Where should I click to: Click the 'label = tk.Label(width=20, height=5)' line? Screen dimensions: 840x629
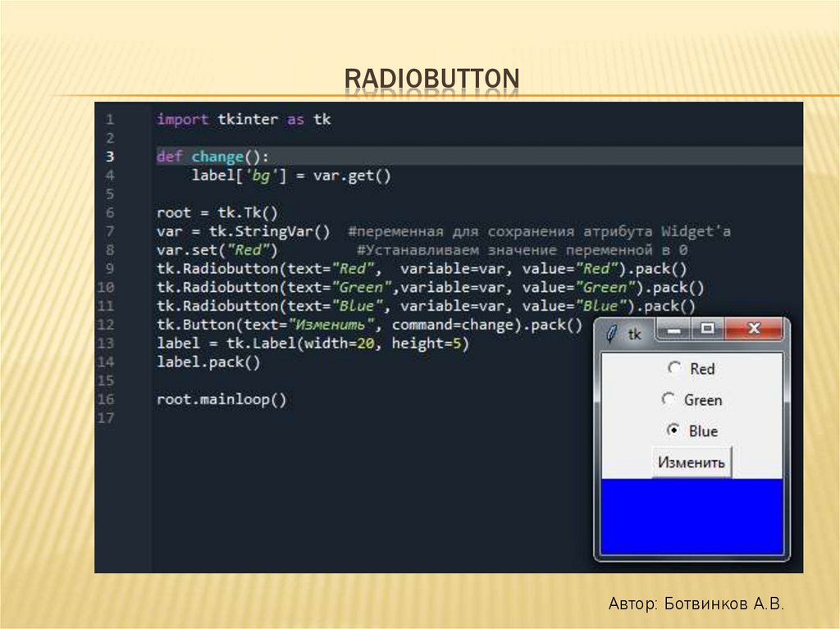pos(313,344)
